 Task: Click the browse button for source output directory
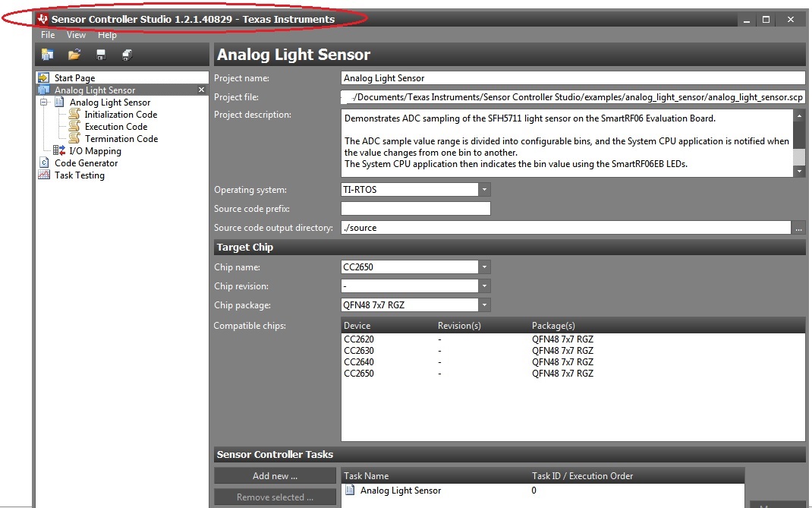(798, 228)
